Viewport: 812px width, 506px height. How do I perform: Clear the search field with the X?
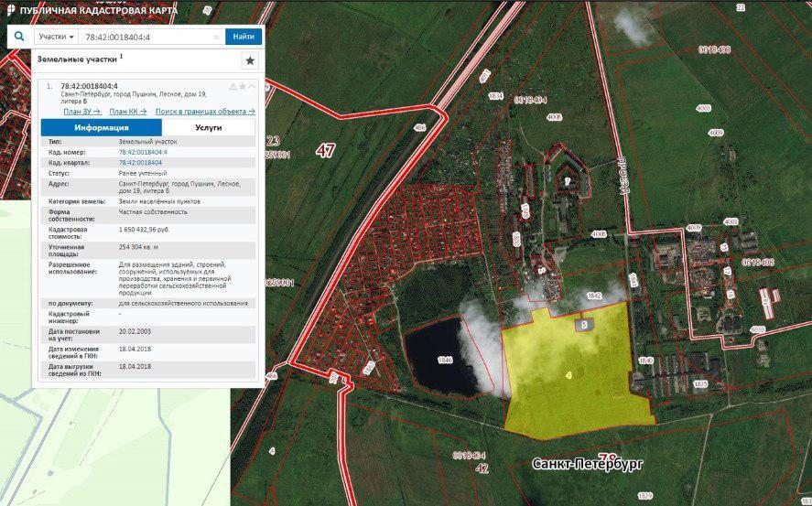click(216, 38)
